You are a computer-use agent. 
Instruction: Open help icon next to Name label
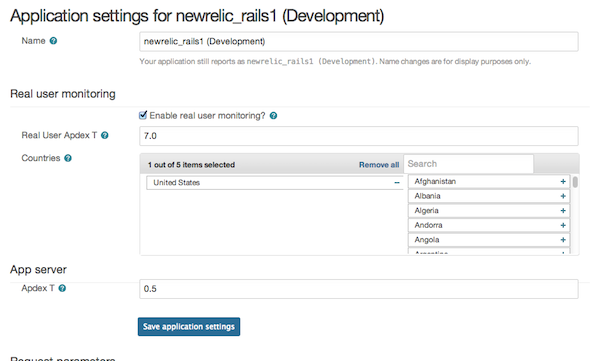point(54,41)
